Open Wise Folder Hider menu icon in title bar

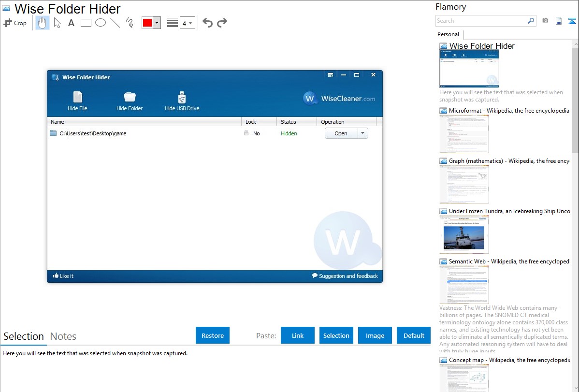pos(331,75)
